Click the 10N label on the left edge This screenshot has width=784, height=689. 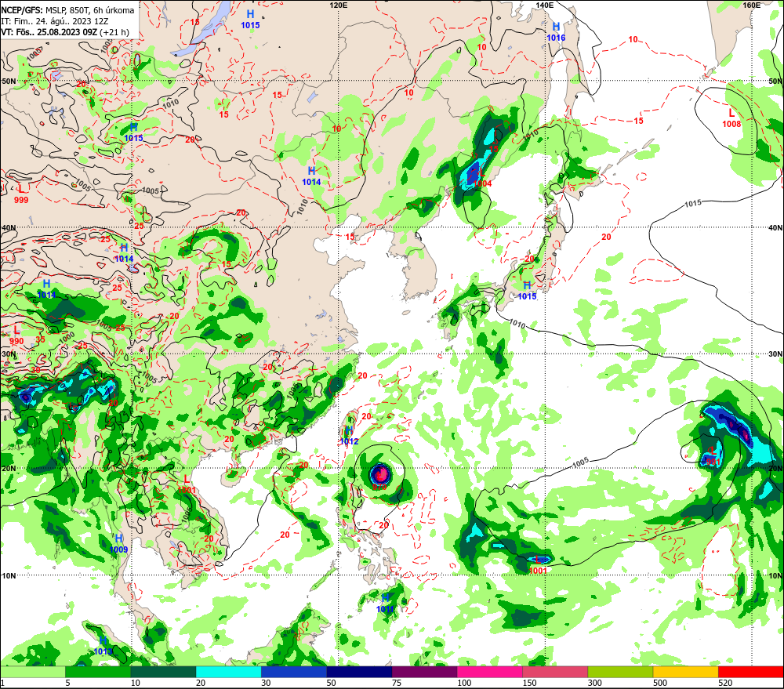(x=8, y=575)
